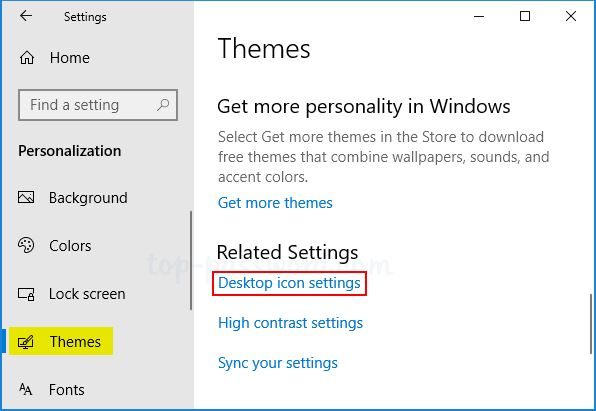
Task: Click the sidebar vertical scrollbar
Action: (191, 260)
